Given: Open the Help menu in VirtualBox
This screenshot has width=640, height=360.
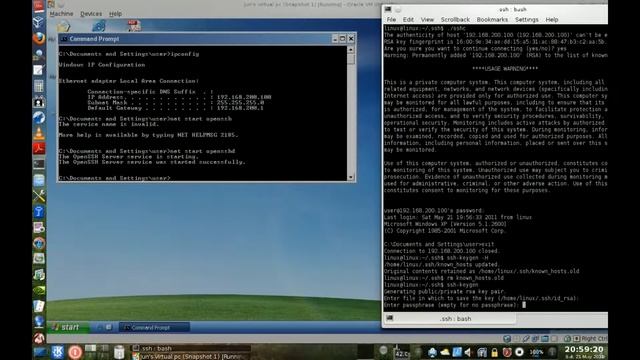Looking at the screenshot, I should pos(116,14).
